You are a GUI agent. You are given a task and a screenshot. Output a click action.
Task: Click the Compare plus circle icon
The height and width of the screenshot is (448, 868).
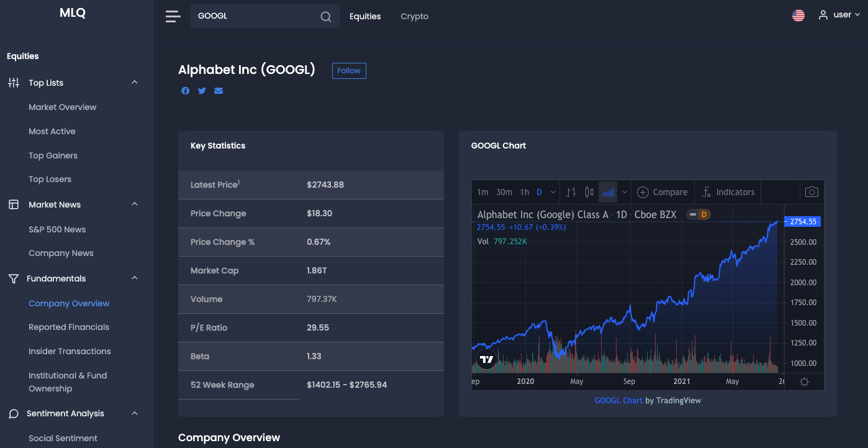click(643, 192)
